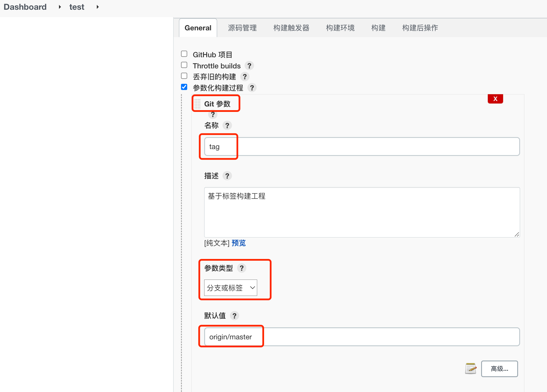Image resolution: width=547 pixels, height=392 pixels.
Task: Switch to the 构建后操作 tab
Action: click(420, 28)
